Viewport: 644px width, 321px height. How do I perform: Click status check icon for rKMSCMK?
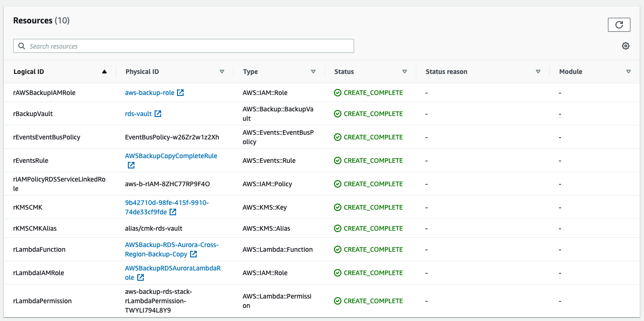338,207
